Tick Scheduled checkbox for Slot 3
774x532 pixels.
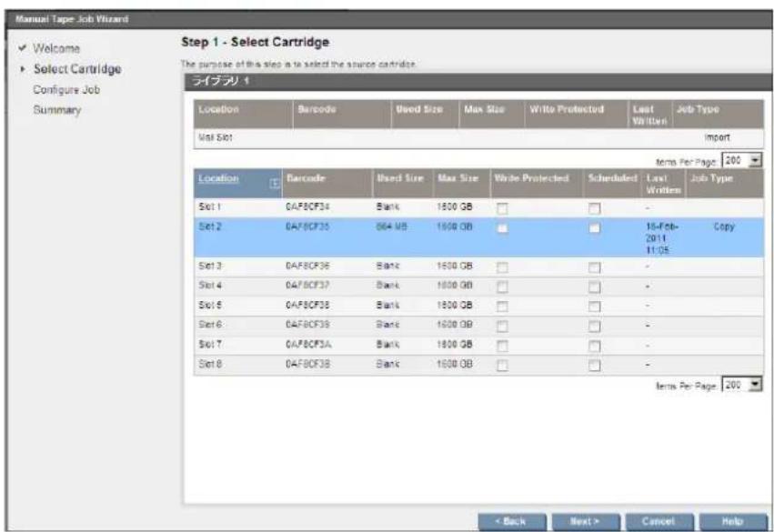(x=594, y=267)
